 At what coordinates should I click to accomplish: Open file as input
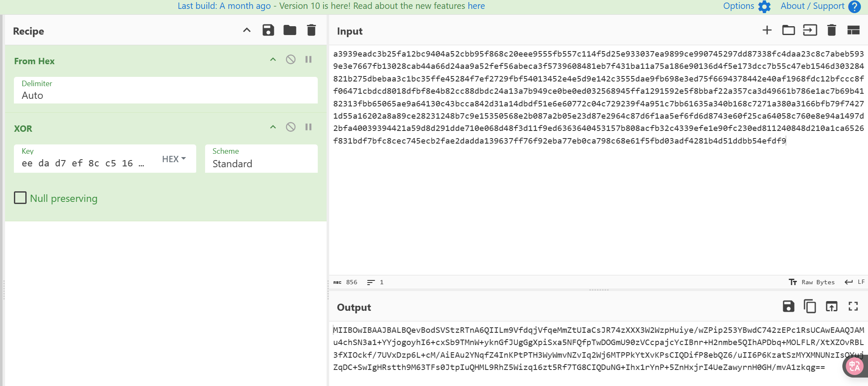[x=810, y=30]
